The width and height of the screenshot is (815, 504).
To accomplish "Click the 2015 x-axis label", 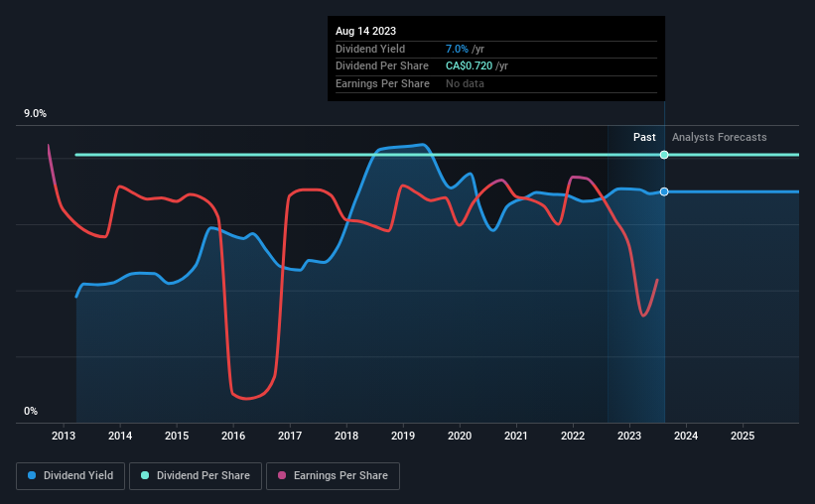I will coord(177,436).
